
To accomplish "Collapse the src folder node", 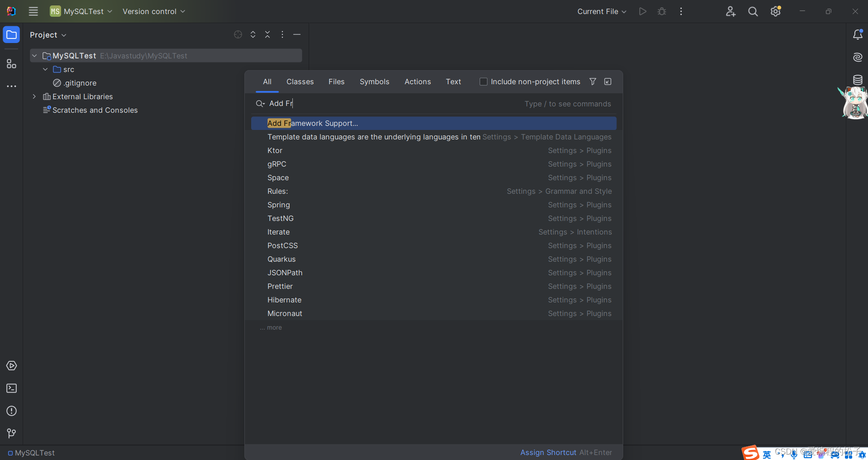I will (45, 69).
